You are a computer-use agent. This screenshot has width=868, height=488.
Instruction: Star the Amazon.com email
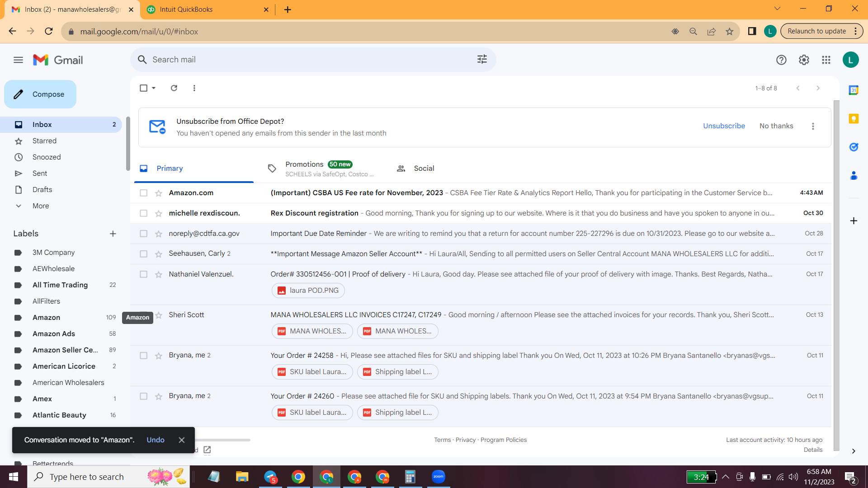tap(159, 193)
